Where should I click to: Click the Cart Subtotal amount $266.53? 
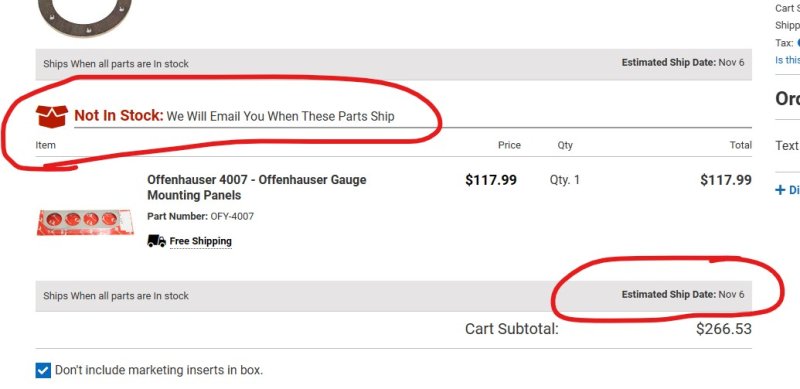(723, 329)
